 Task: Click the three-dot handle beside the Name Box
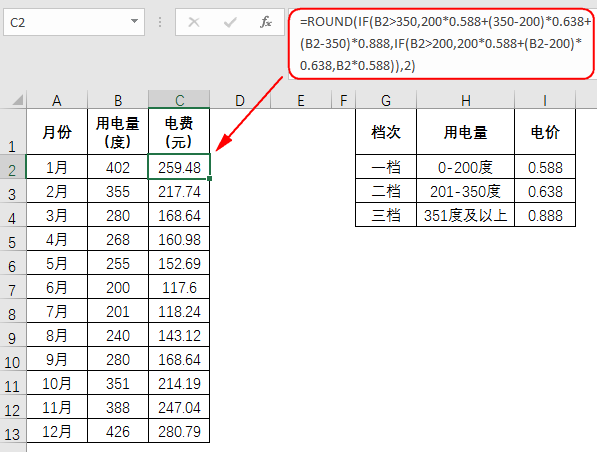[x=160, y=22]
